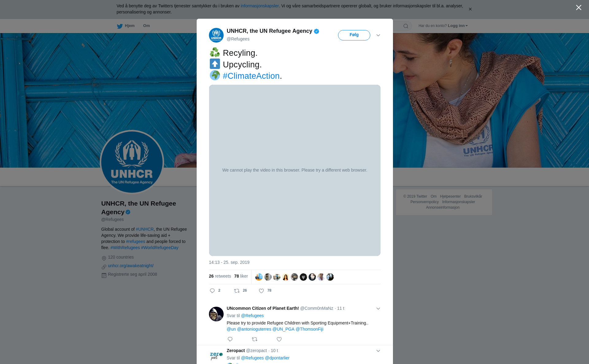Open the unhcr.org/awakeatnight link
Screen dimensions: 589x364
(131, 266)
